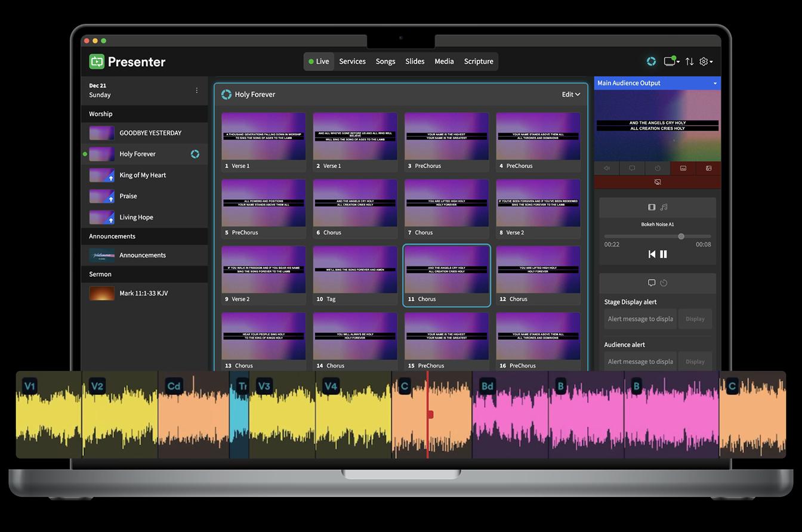Open Mark 11:1-33 KJV sermon item

[x=144, y=293]
